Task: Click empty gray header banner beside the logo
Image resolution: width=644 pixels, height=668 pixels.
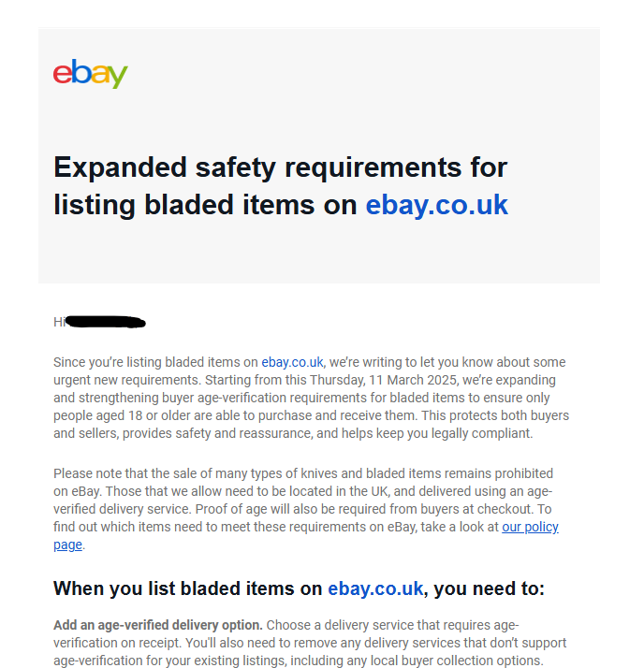Action: [374, 75]
